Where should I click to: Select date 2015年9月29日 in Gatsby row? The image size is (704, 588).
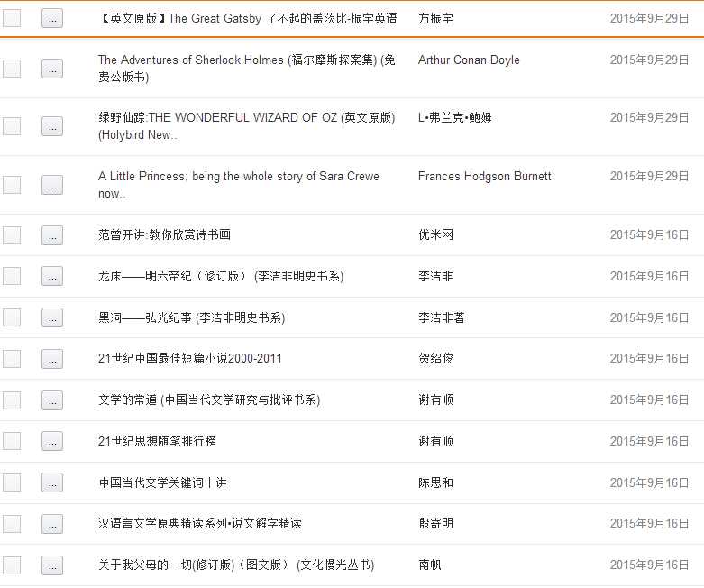pyautogui.click(x=649, y=18)
